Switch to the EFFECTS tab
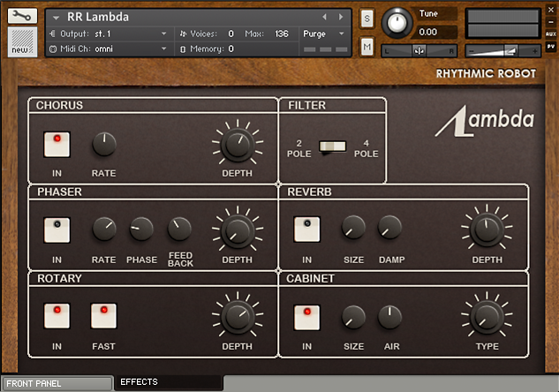 point(169,382)
